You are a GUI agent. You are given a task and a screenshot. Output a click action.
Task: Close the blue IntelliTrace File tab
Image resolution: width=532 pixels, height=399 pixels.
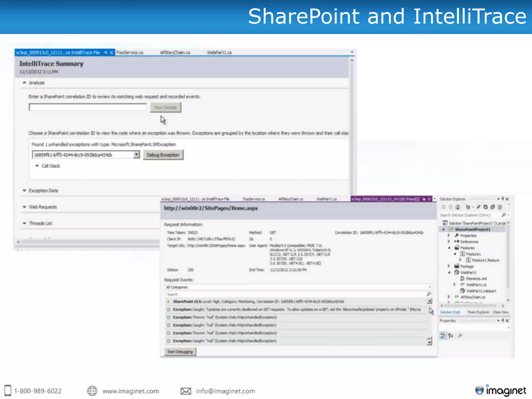[111, 52]
